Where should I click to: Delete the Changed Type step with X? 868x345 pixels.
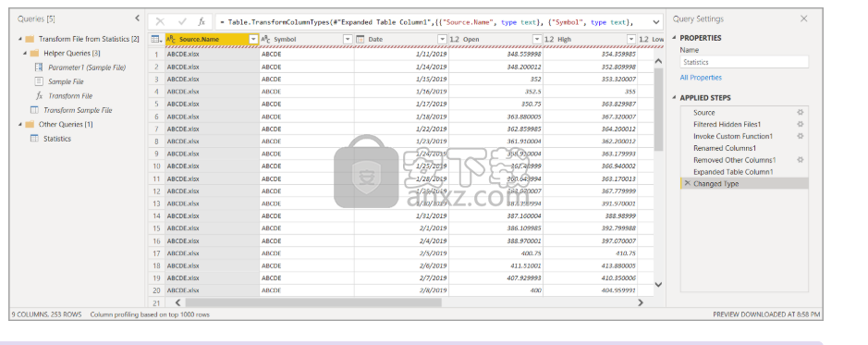coord(687,183)
